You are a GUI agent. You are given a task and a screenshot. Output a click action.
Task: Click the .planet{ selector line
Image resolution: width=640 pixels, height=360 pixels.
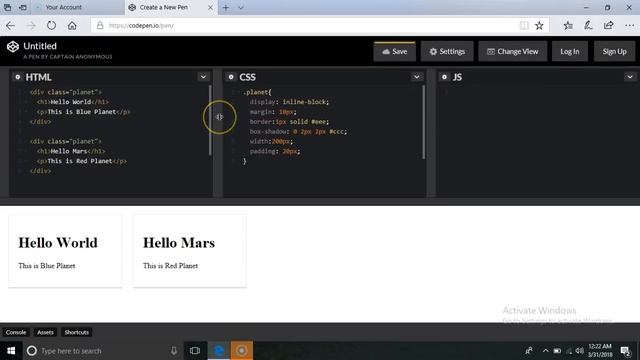coord(257,92)
